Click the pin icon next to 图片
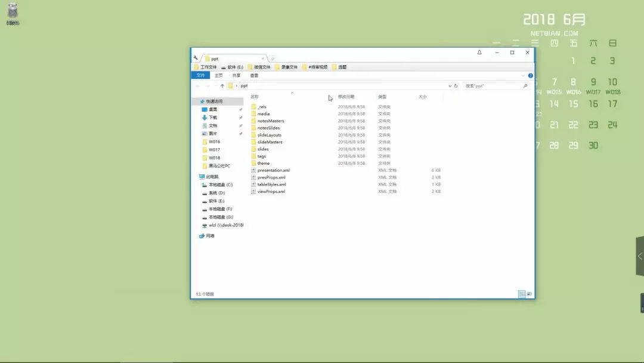644x363 pixels. (x=241, y=134)
